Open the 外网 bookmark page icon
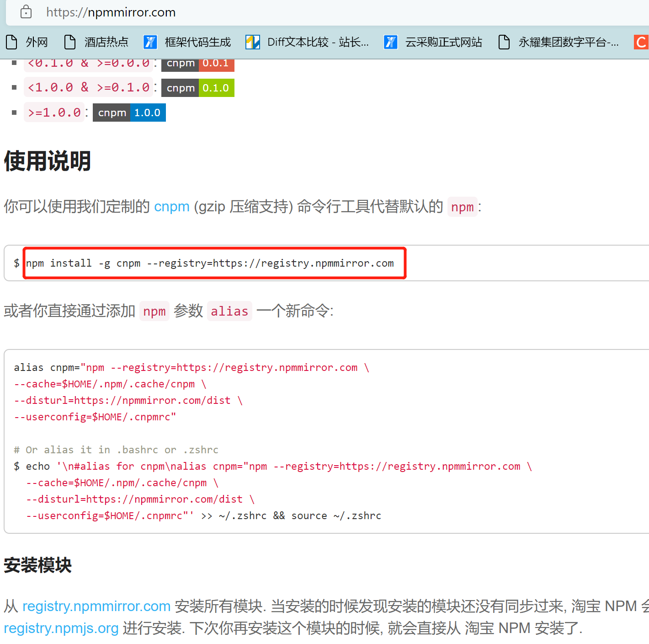The height and width of the screenshot is (644, 649). (x=11, y=42)
